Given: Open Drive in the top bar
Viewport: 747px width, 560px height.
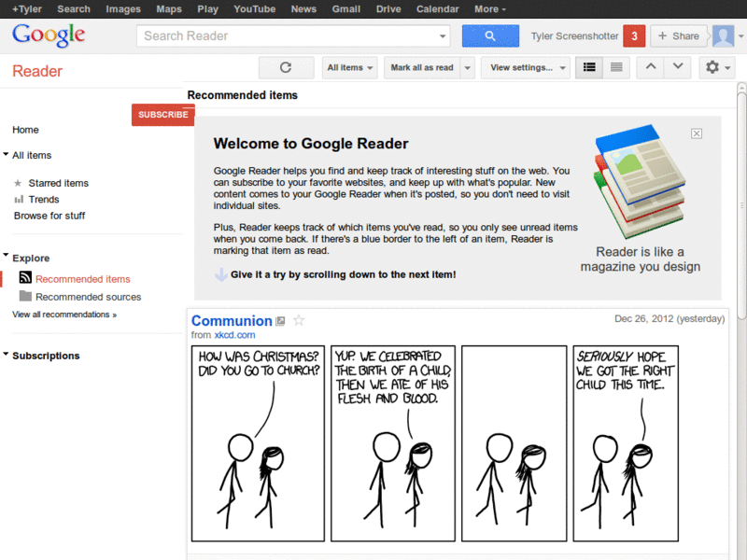Looking at the screenshot, I should coord(388,9).
